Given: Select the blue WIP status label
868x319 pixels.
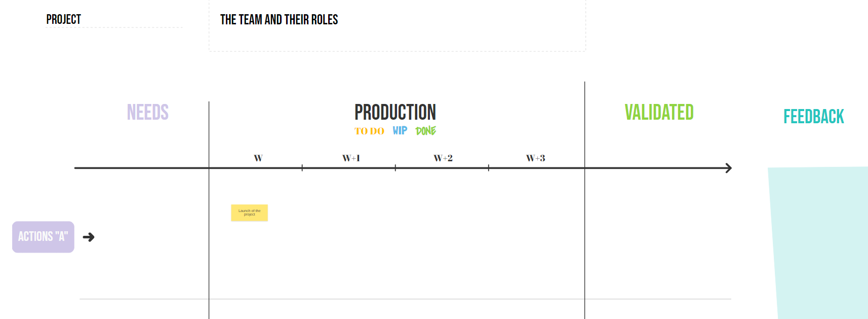Looking at the screenshot, I should point(400,131).
